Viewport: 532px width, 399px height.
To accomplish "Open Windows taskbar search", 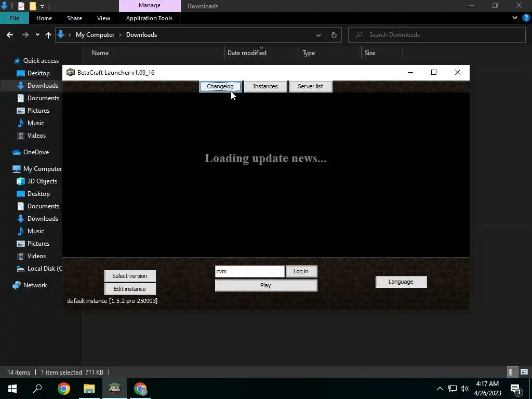I will pyautogui.click(x=37, y=389).
